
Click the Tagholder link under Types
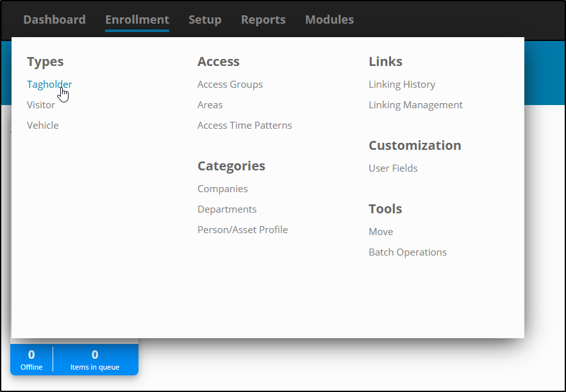click(x=49, y=85)
